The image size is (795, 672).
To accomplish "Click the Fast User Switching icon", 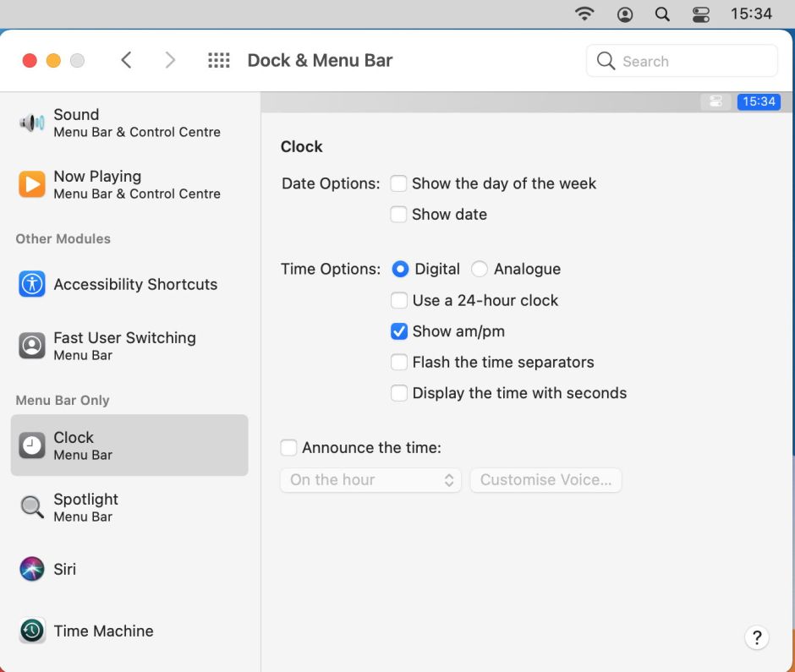I will point(32,346).
